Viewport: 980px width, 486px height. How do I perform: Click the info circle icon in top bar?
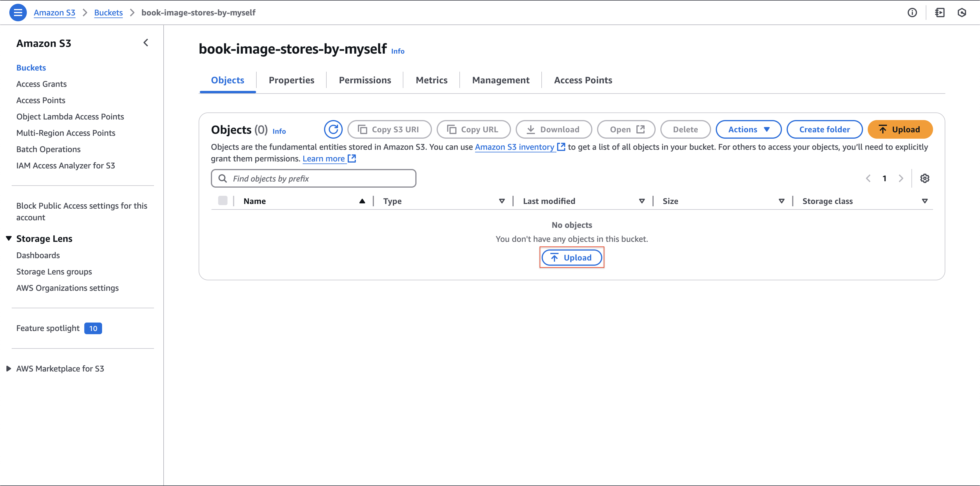coord(912,13)
